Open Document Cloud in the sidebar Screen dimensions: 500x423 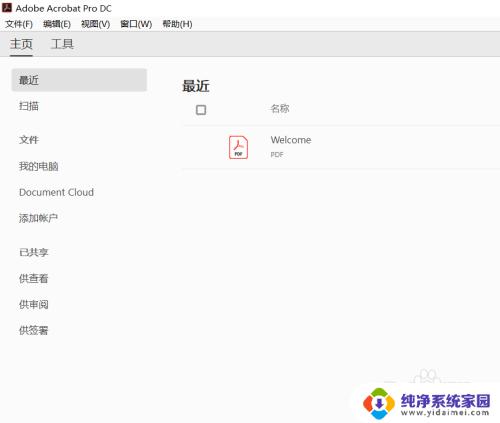pos(56,192)
